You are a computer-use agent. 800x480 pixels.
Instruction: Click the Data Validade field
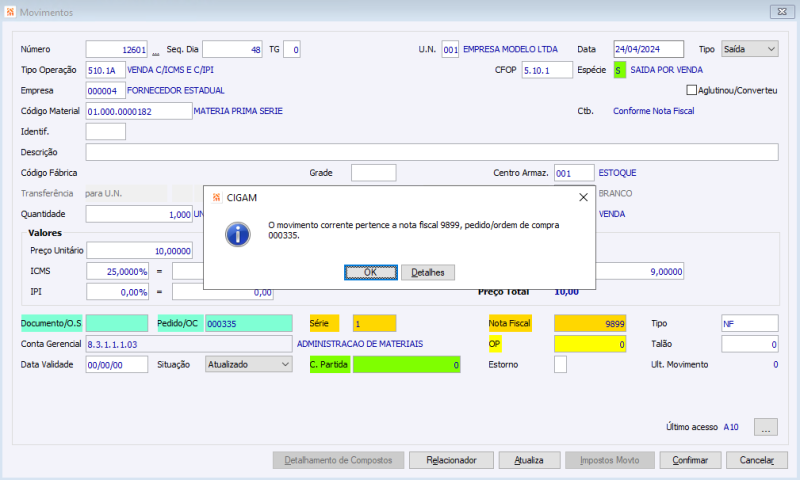(117, 364)
